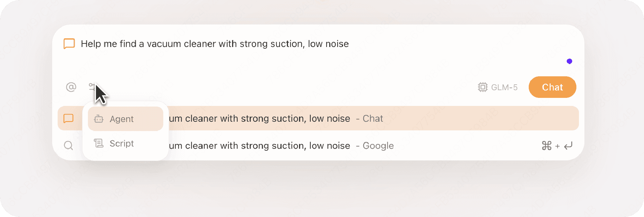Click the purple dot indicator

569,61
